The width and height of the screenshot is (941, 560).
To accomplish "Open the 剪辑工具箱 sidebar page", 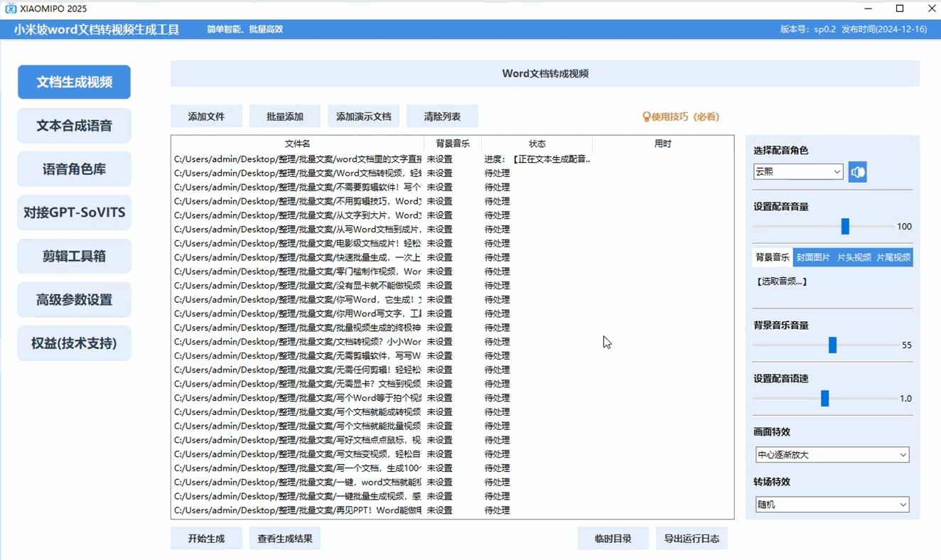I will point(74,256).
